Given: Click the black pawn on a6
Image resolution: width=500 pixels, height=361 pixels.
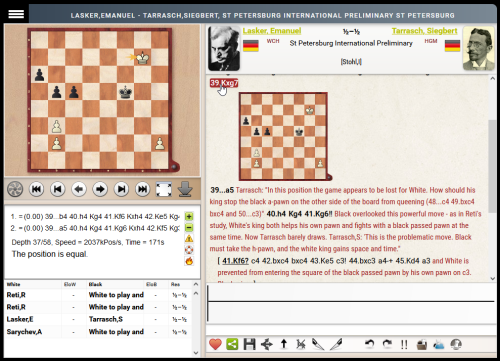Looking at the screenshot, I should tap(39, 75).
